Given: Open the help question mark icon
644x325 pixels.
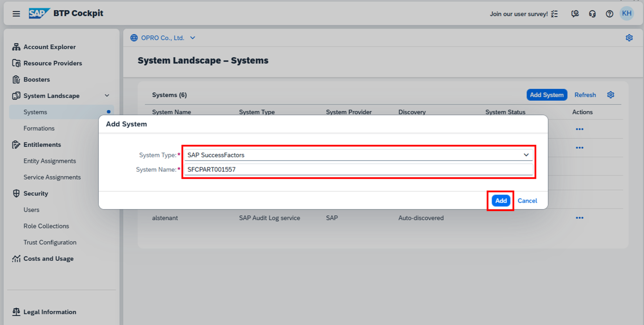Looking at the screenshot, I should (609, 14).
